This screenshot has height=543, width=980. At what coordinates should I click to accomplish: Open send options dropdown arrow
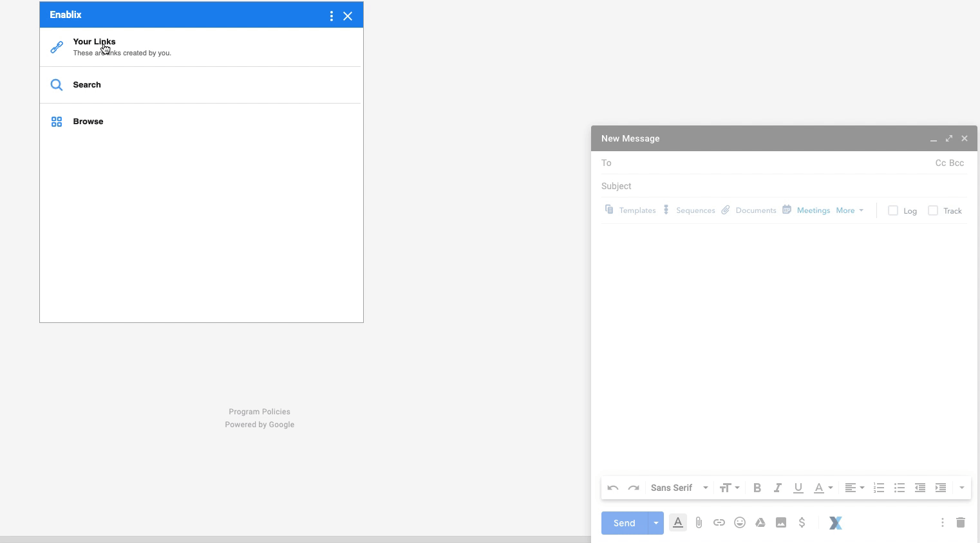(x=655, y=523)
